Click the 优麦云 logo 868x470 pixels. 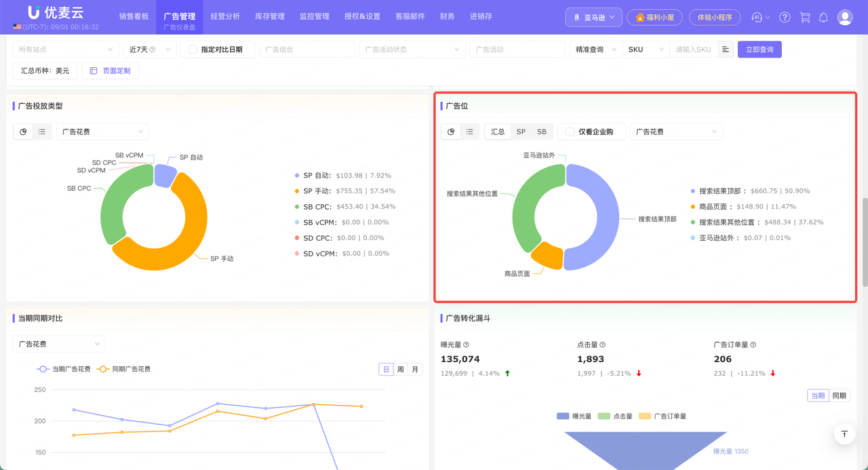tap(56, 13)
